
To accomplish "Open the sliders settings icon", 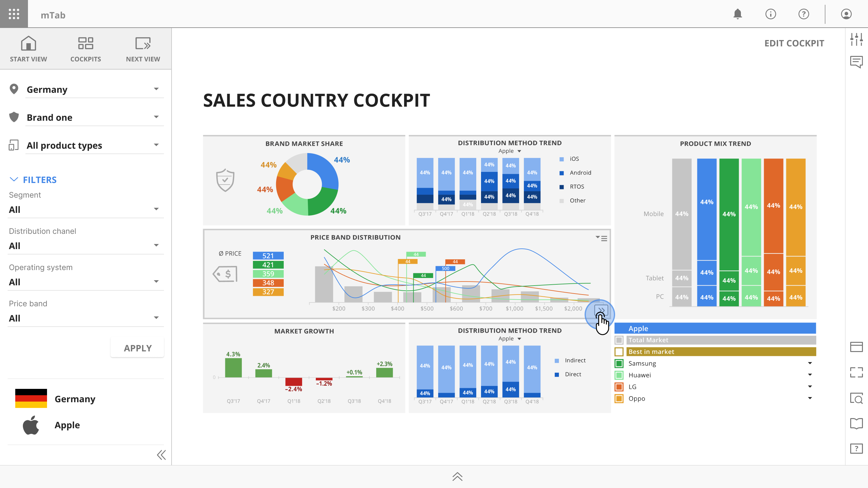I will pos(856,39).
